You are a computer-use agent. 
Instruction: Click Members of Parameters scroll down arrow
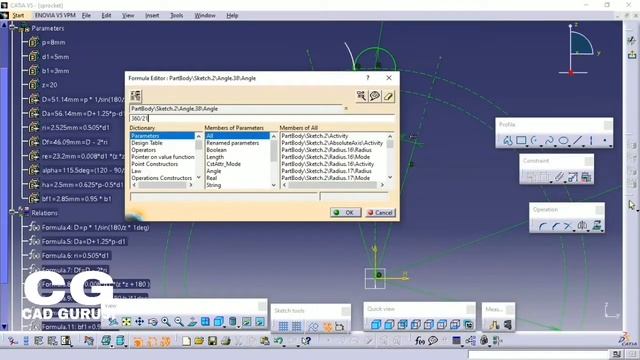[x=273, y=185]
